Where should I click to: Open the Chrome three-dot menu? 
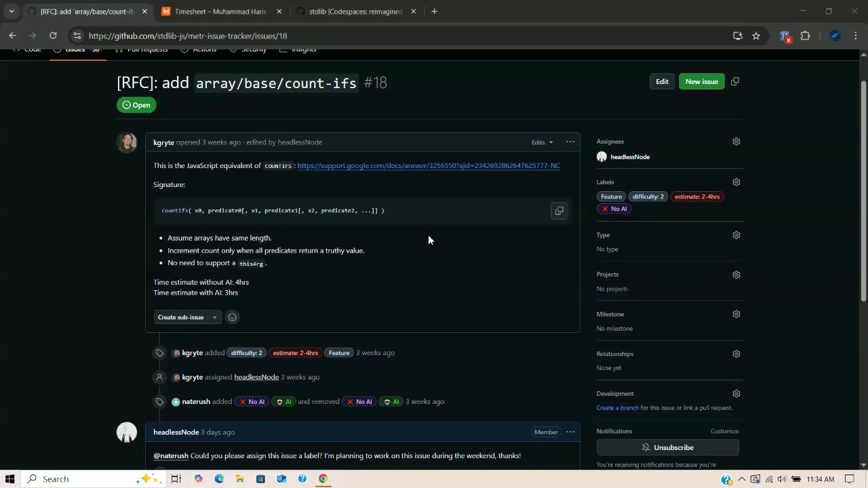click(x=856, y=36)
